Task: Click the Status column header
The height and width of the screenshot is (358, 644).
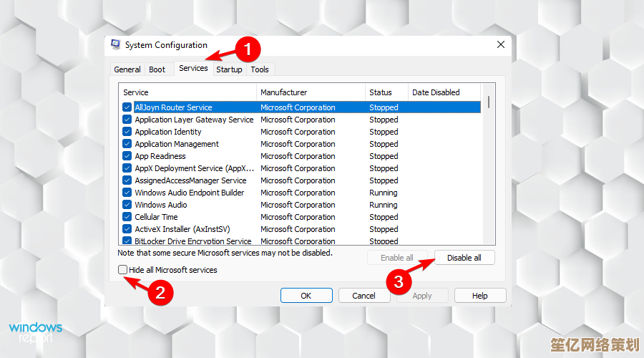Action: pyautogui.click(x=386, y=92)
